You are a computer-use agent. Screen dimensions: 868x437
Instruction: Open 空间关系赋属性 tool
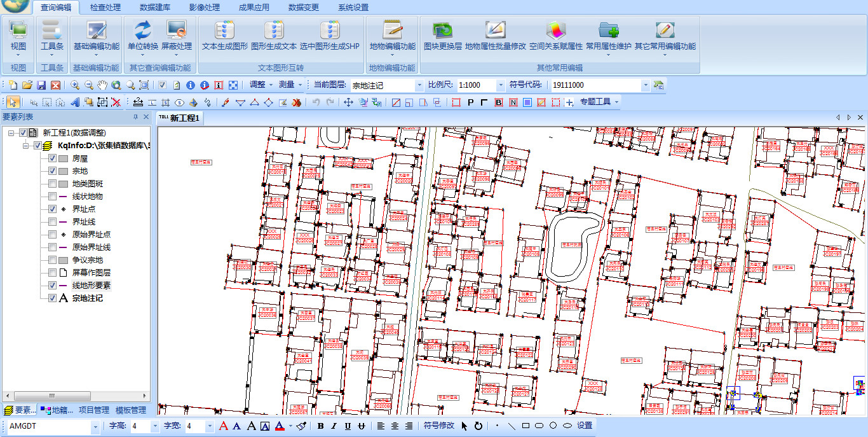point(556,36)
